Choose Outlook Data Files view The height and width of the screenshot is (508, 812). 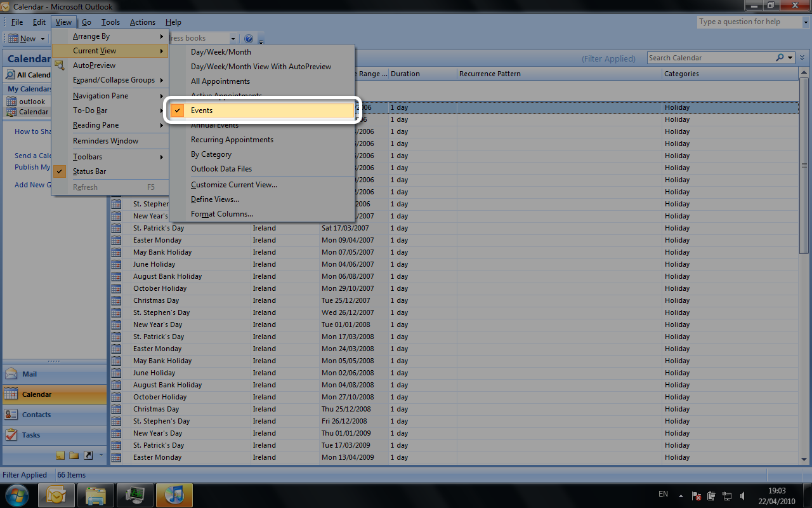pyautogui.click(x=263, y=169)
